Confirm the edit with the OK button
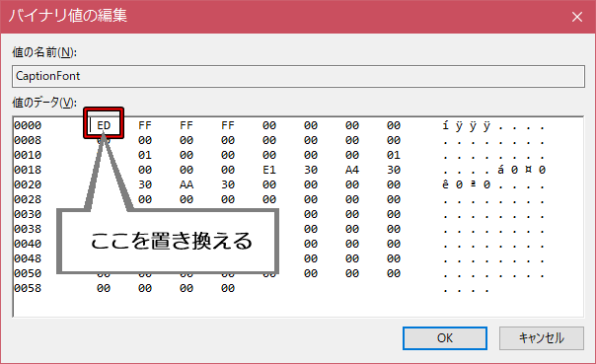Viewport: 596px width, 364px height. tap(445, 338)
